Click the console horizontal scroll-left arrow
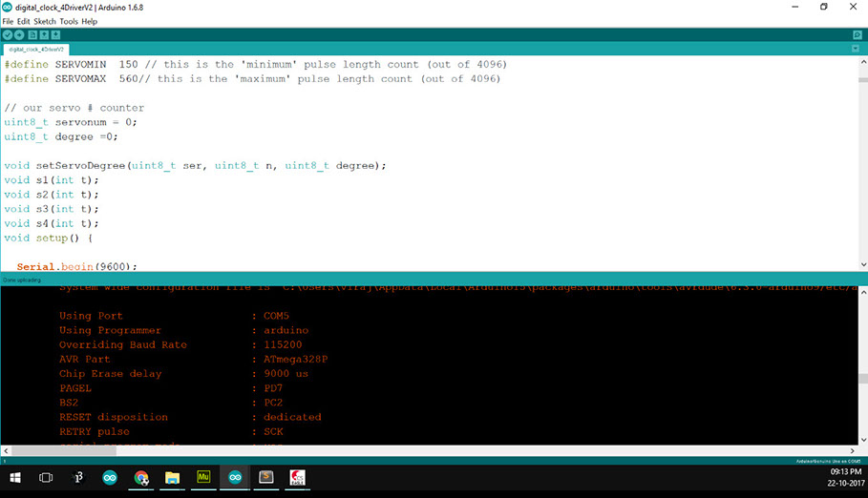 point(6,451)
